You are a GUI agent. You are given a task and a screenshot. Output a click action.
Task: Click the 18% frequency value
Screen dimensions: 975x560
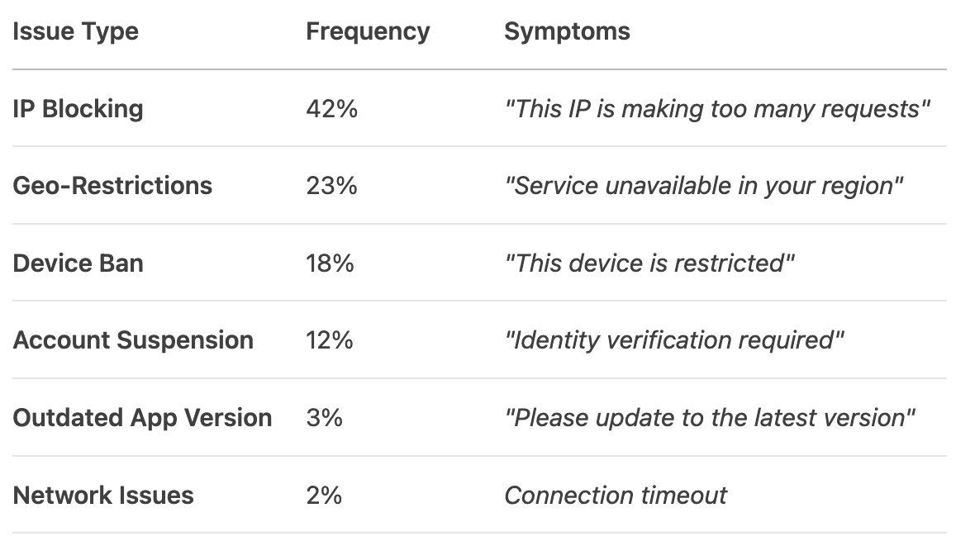[330, 263]
